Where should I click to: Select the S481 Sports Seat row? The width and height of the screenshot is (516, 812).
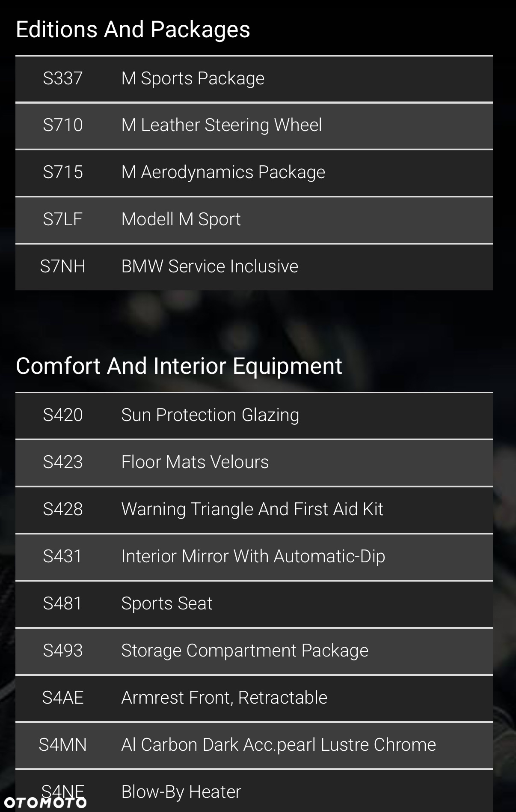[254, 604]
